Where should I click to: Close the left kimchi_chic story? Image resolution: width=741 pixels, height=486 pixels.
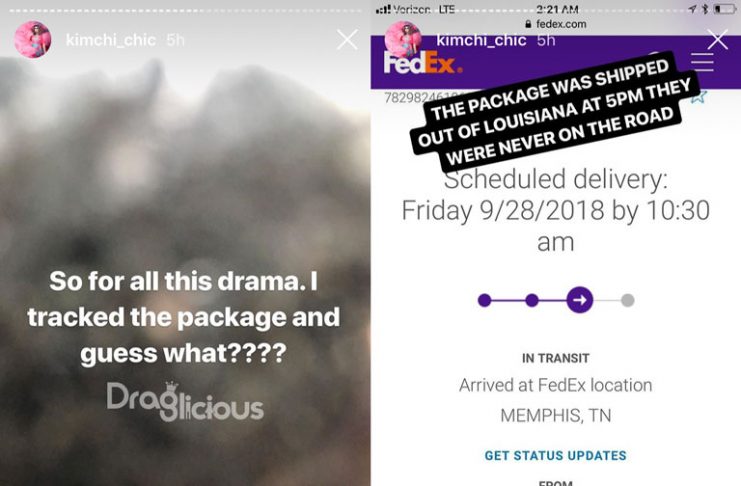coord(347,40)
